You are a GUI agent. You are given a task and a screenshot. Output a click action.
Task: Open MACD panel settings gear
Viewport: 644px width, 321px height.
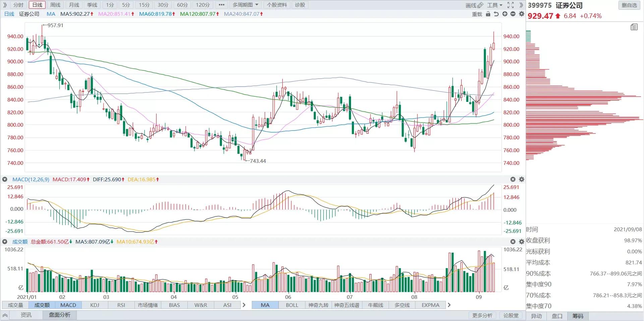pyautogui.click(x=521, y=180)
